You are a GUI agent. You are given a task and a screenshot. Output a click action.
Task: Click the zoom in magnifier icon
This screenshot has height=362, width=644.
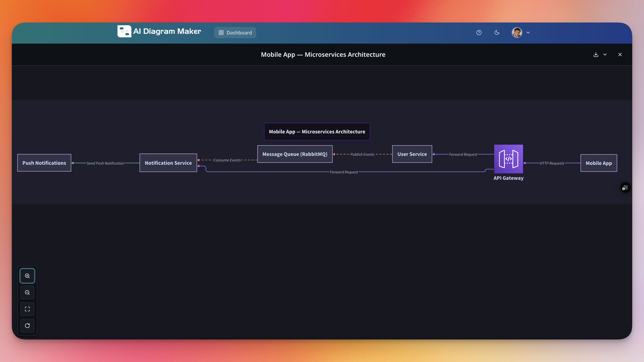(x=27, y=276)
